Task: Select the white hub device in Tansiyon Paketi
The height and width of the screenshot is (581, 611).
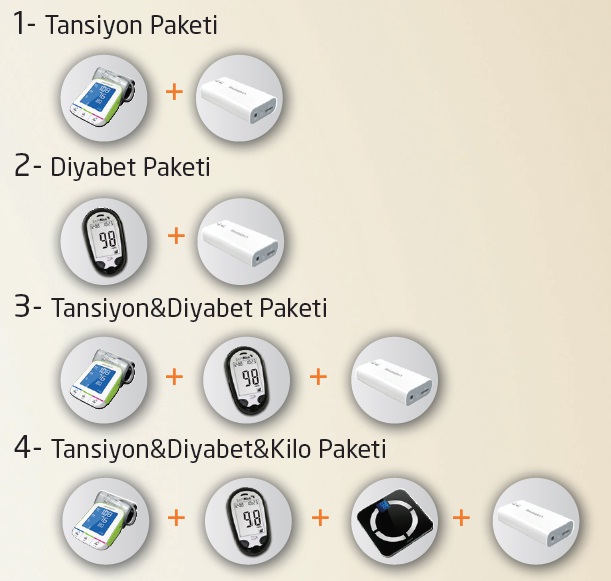Action: click(239, 97)
